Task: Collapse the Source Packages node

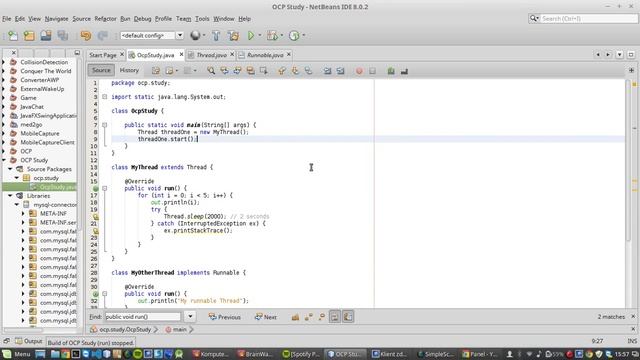Action: coord(11,169)
